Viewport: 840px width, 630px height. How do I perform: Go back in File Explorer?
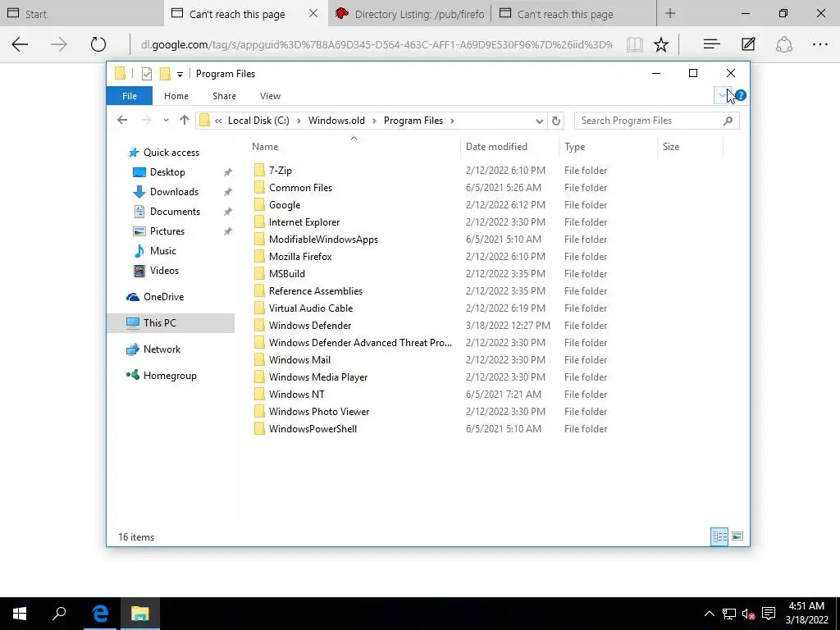[122, 120]
